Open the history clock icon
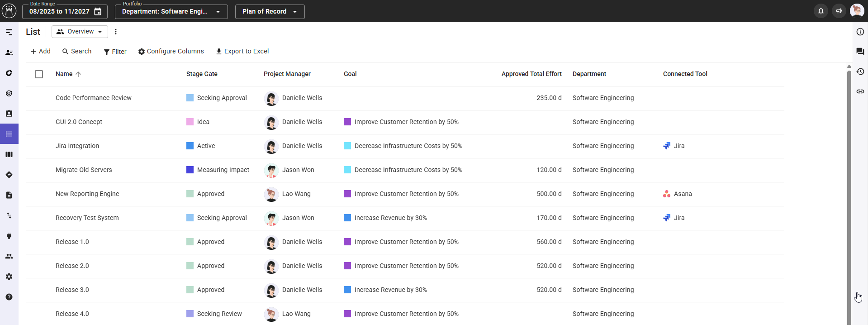Screen dimensions: 868x325 coord(860,72)
